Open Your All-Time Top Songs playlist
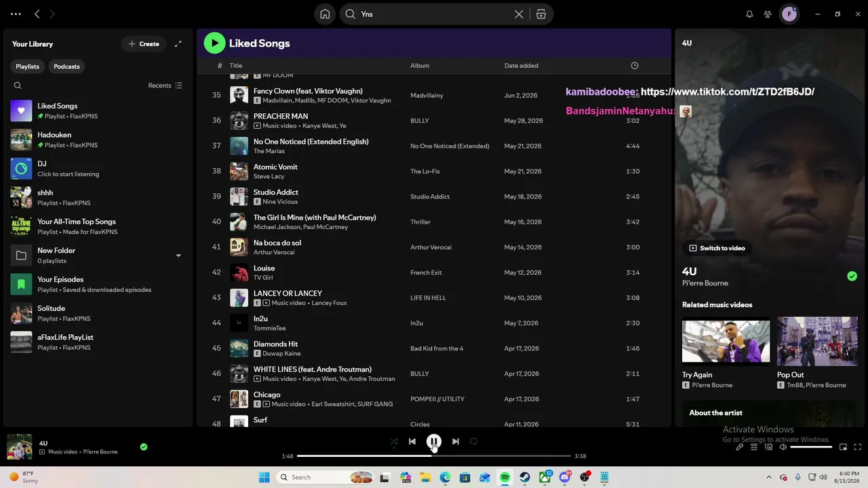 [98, 226]
